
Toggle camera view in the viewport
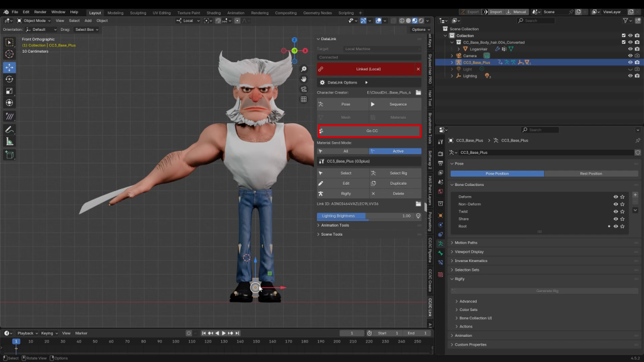click(x=303, y=89)
